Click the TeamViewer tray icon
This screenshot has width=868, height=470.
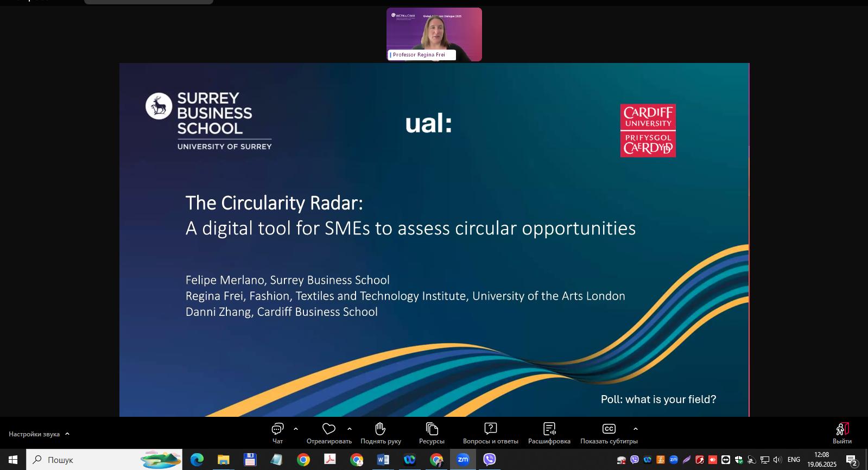pos(726,460)
